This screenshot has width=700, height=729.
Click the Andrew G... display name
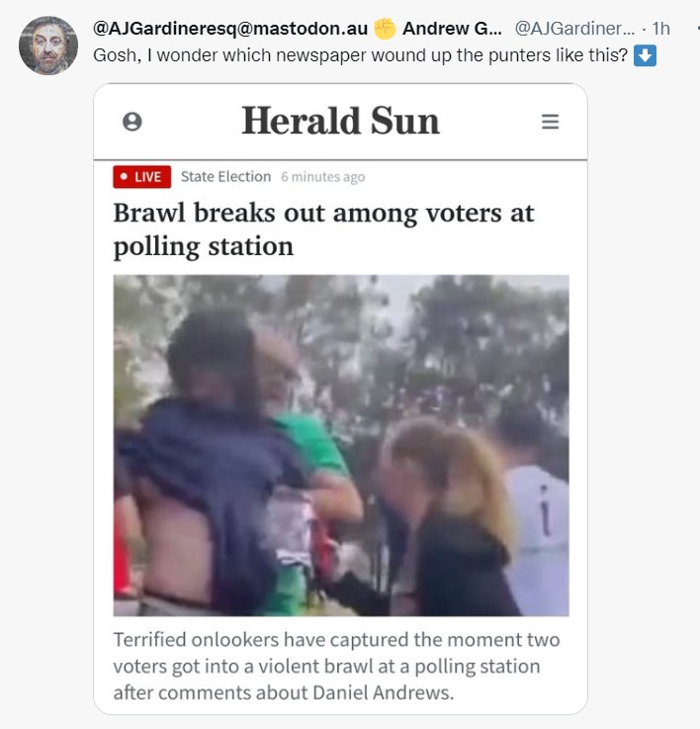[x=452, y=29]
